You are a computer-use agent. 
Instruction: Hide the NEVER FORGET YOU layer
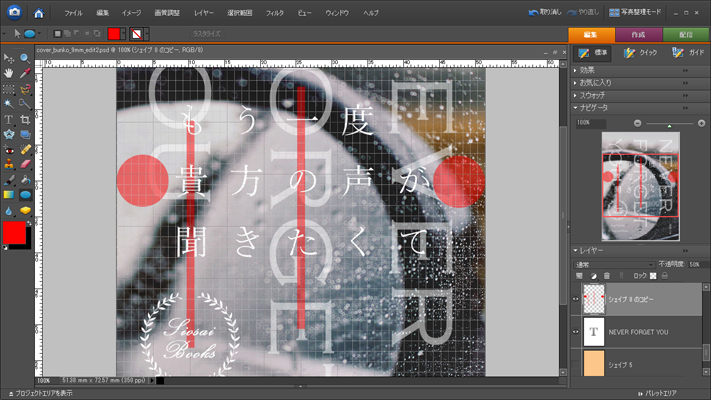575,332
